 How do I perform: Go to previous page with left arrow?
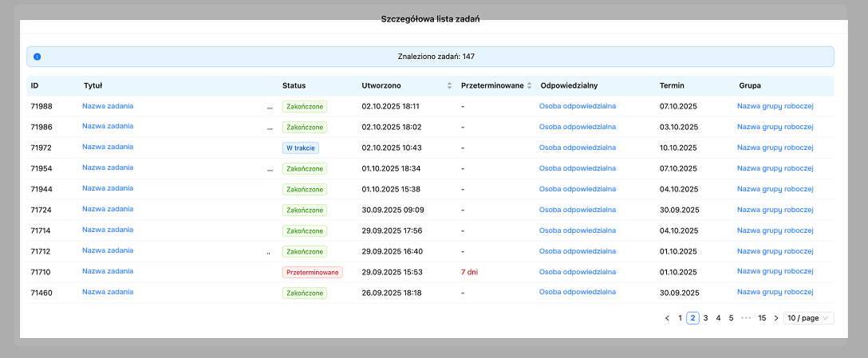tap(667, 318)
